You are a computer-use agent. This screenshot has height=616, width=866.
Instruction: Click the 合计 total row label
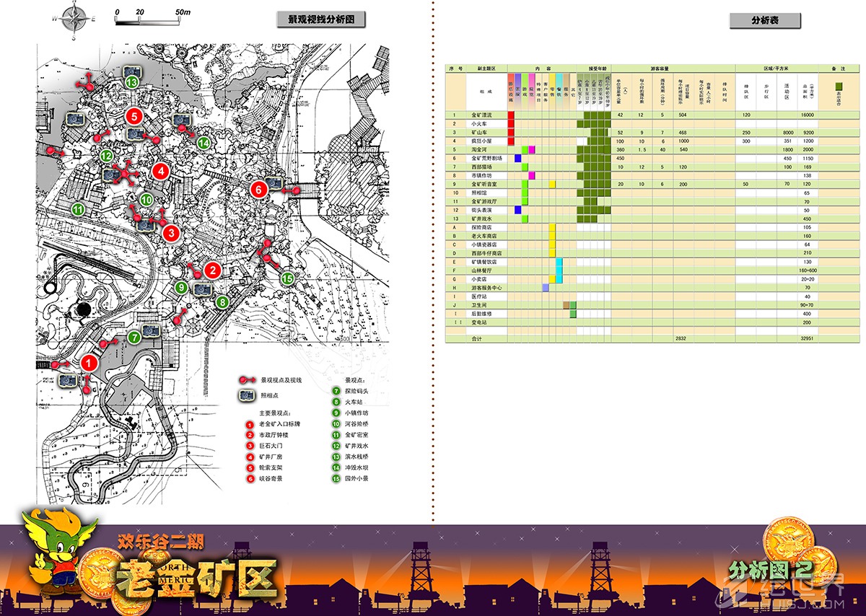tap(476, 338)
